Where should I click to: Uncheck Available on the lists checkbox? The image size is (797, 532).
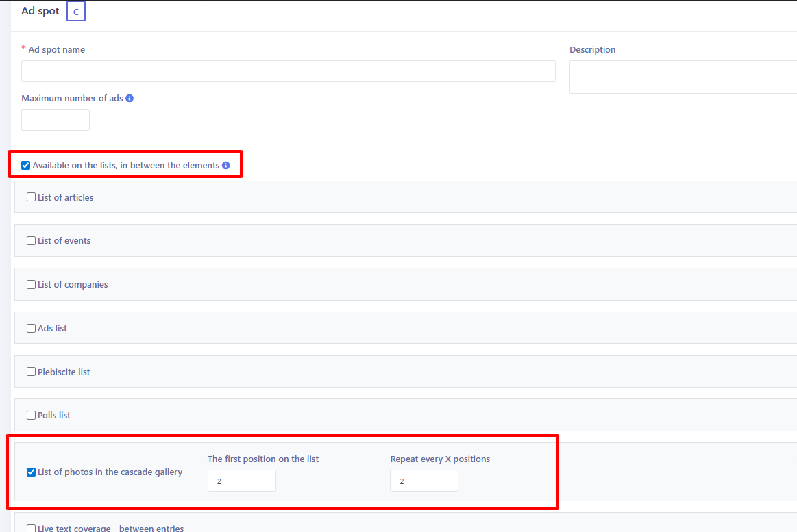tap(26, 165)
